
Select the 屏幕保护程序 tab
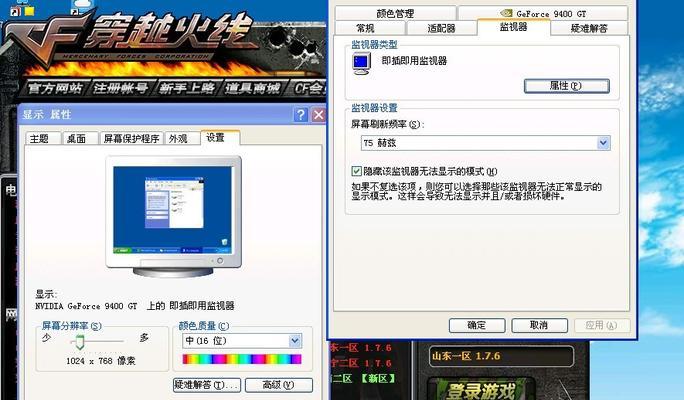(x=131, y=138)
